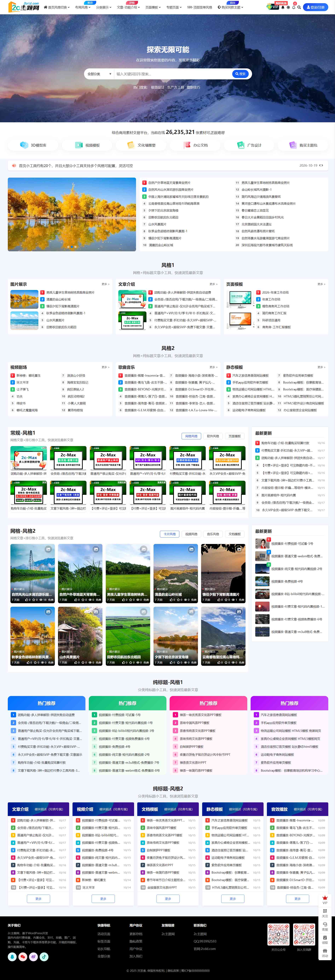Switch to the 音乐风格 tab
The image size is (335, 980).
(x=213, y=534)
